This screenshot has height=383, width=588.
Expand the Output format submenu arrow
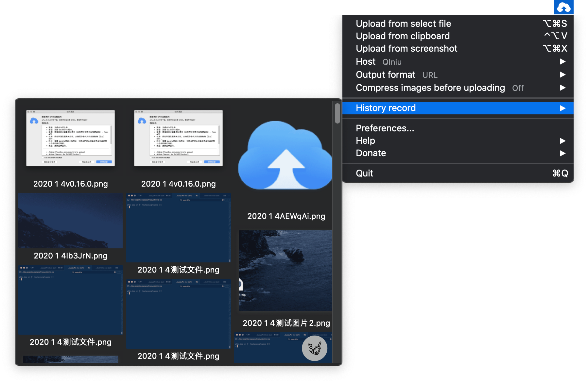coord(562,75)
